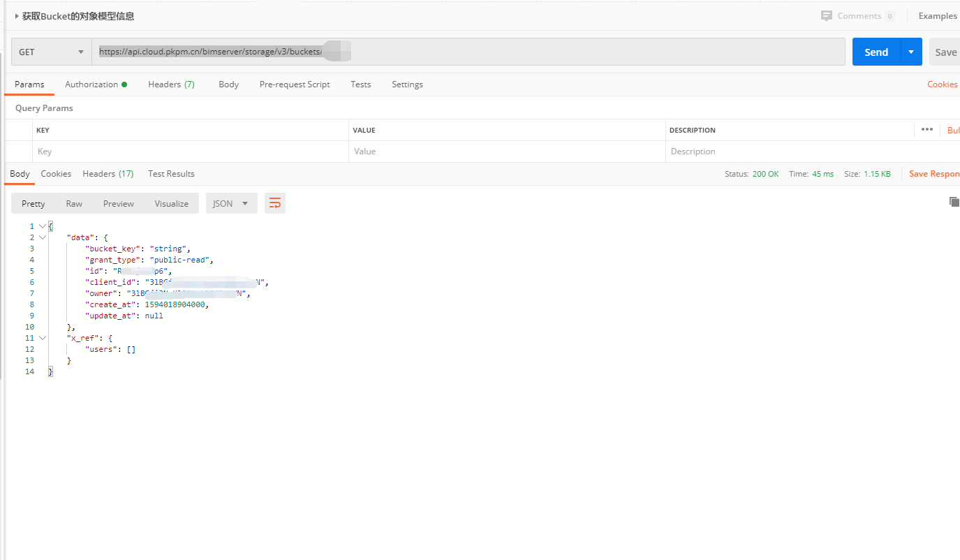Click the query param Key input field
The width and height of the screenshot is (960, 560).
[190, 152]
